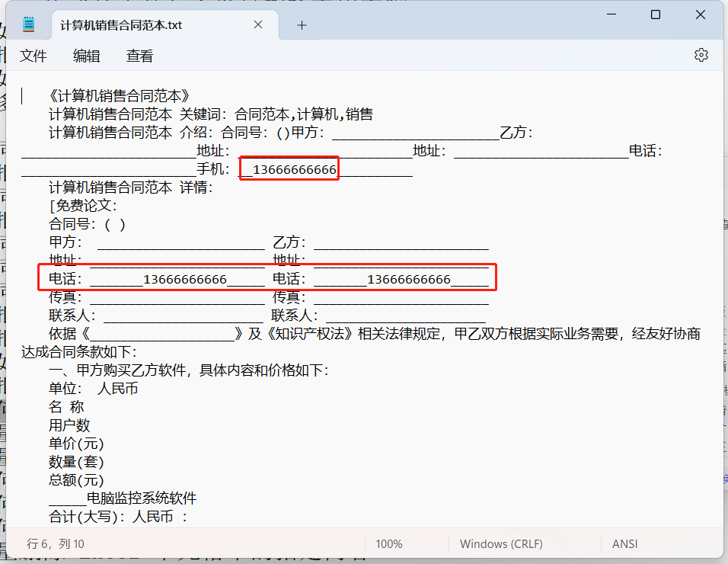Open Notepad settings with the gear icon
728x564 pixels.
701,55
